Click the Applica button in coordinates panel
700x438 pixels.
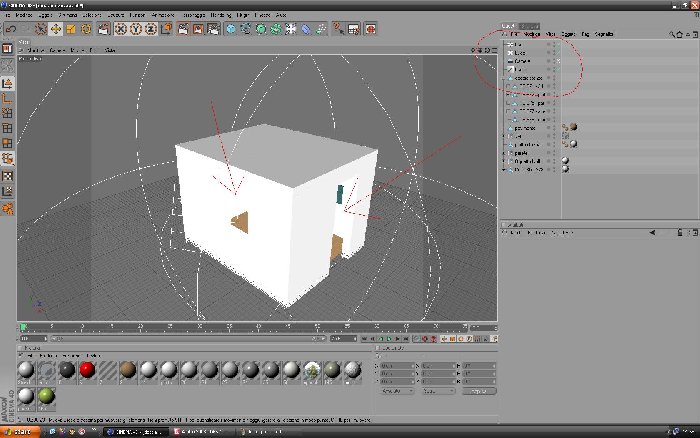pyautogui.click(x=479, y=391)
